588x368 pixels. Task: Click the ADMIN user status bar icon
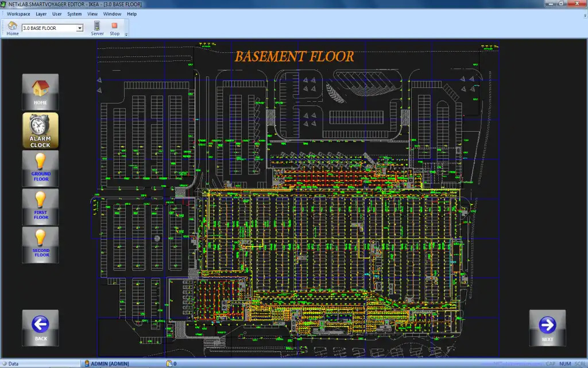(x=87, y=363)
